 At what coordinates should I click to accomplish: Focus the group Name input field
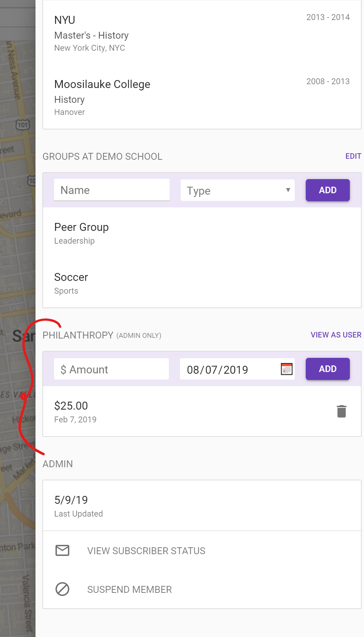(112, 190)
